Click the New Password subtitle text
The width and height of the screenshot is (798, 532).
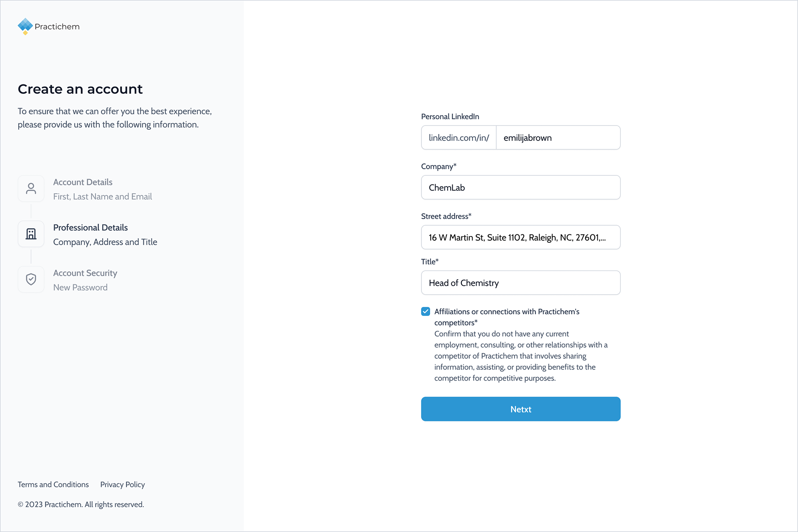click(80, 288)
